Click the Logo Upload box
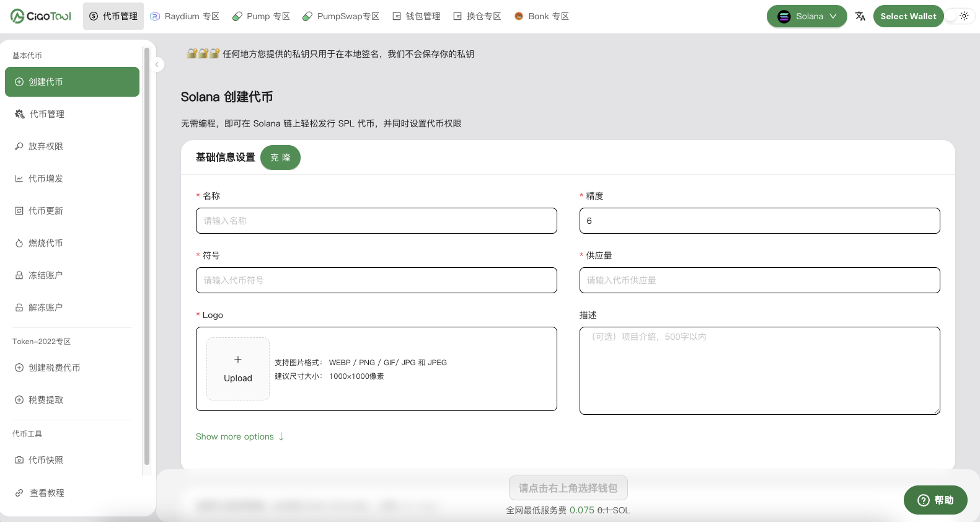The height and width of the screenshot is (522, 980). tap(238, 369)
